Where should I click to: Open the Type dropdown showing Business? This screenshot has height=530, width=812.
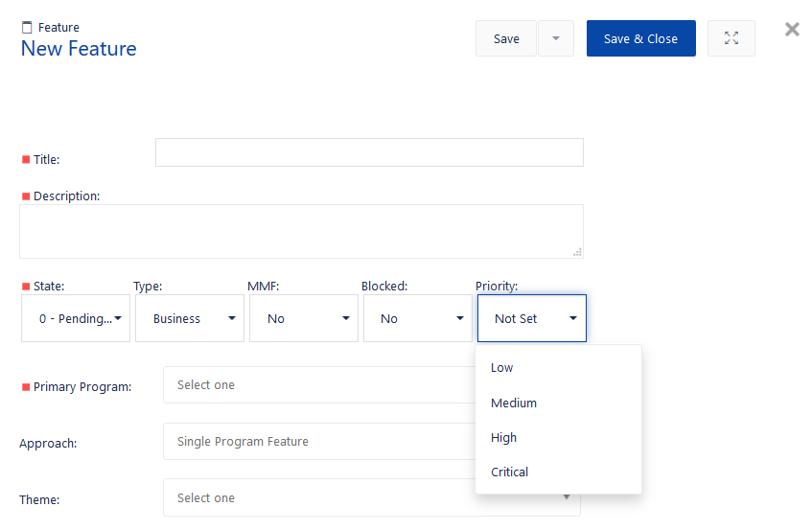click(x=190, y=318)
